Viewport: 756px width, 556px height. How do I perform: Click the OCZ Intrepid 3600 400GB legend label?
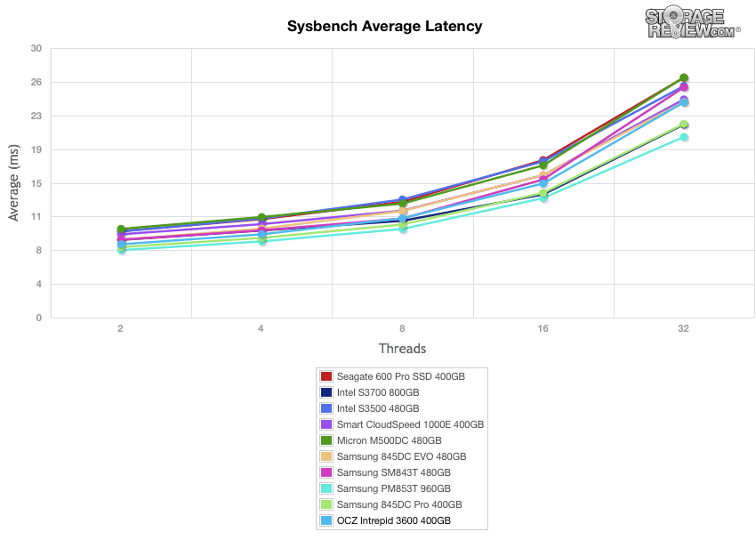[x=394, y=520]
